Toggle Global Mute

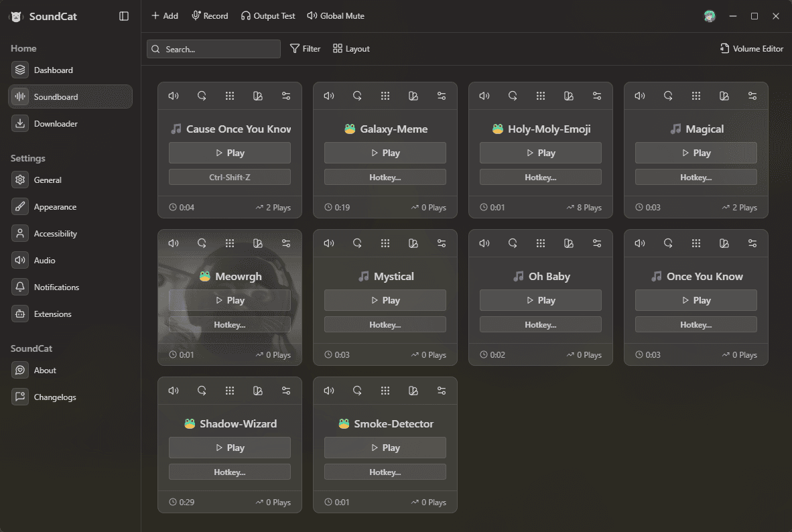click(x=336, y=15)
